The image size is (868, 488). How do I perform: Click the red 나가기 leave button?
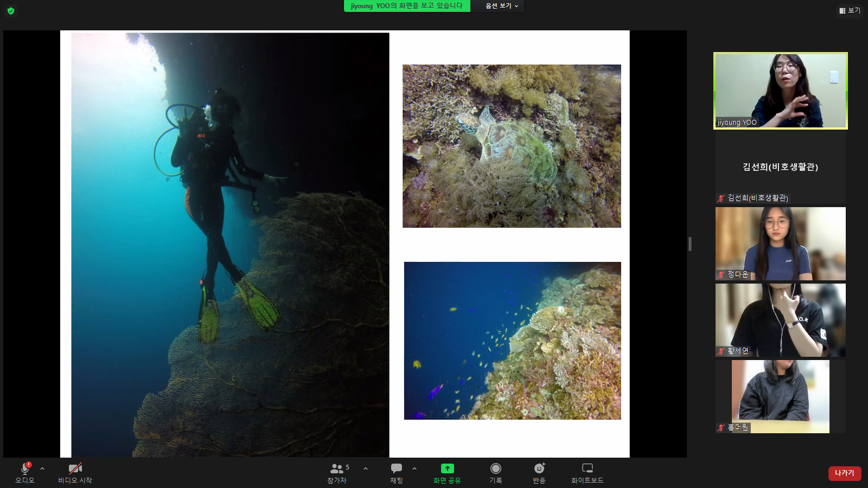844,473
